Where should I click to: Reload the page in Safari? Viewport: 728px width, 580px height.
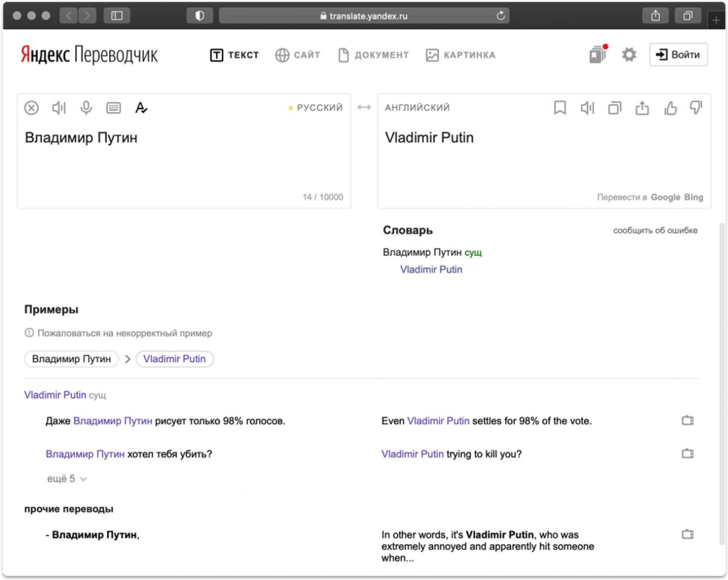pos(500,16)
